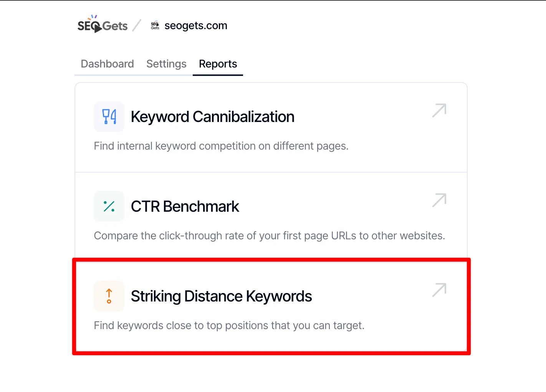Select the Reports tab
The width and height of the screenshot is (546, 392).
coord(218,64)
